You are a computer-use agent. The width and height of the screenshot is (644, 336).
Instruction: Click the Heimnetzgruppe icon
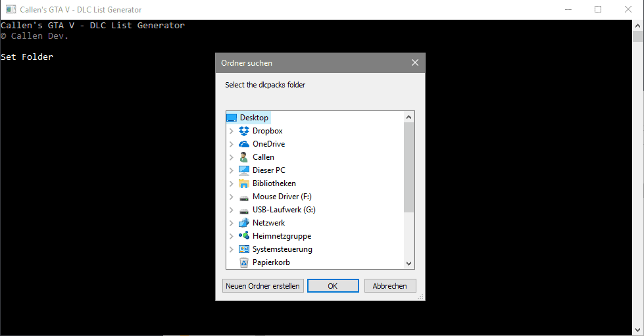(x=244, y=236)
